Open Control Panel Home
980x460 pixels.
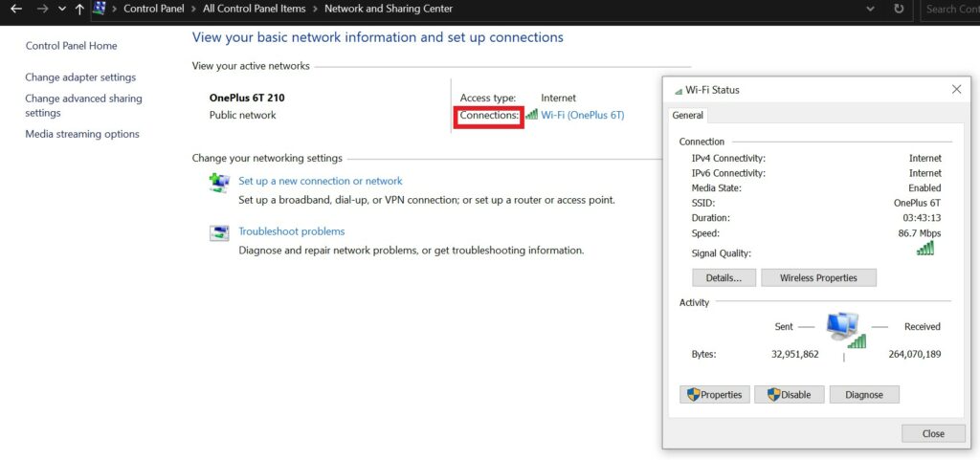71,46
